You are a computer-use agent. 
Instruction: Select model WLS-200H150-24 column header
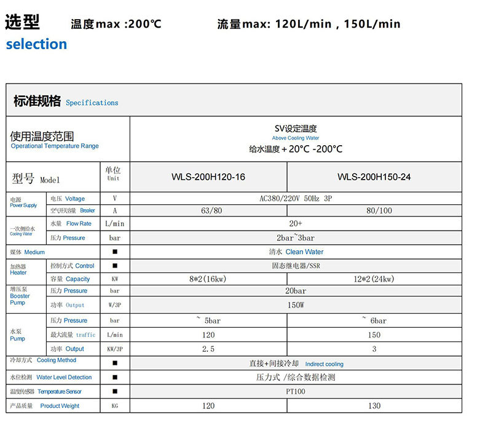374,177
